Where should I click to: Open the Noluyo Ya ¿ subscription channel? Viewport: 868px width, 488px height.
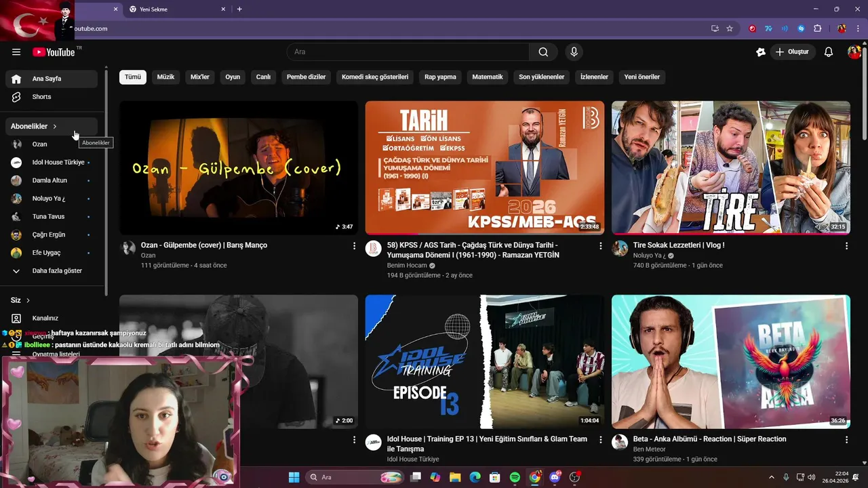(52, 199)
